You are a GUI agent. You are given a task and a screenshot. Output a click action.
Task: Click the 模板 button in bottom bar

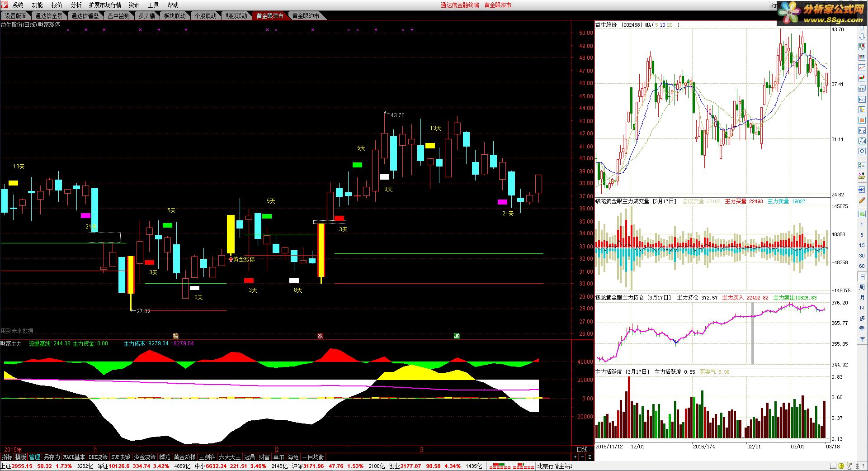[x=21, y=457]
